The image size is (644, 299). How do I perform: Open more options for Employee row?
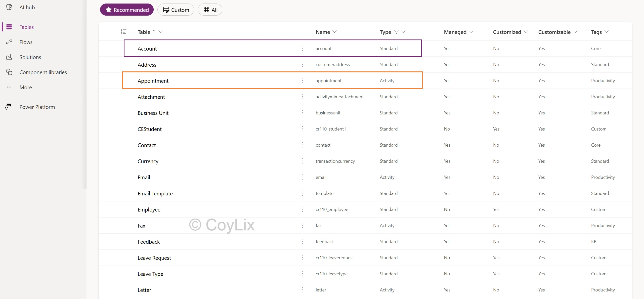coord(302,209)
